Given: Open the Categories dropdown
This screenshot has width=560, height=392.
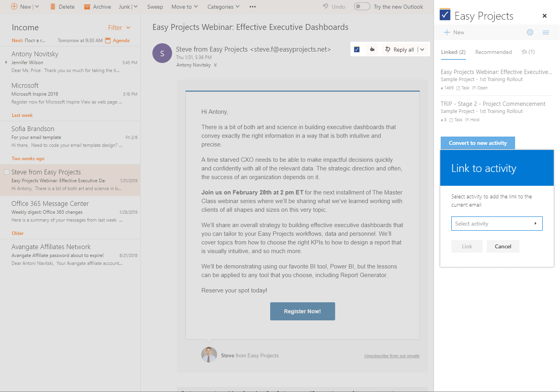Looking at the screenshot, I should coord(223,7).
